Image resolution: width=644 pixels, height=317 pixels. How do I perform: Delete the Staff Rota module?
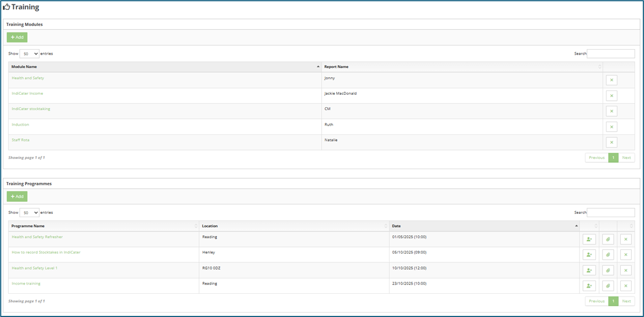(611, 142)
